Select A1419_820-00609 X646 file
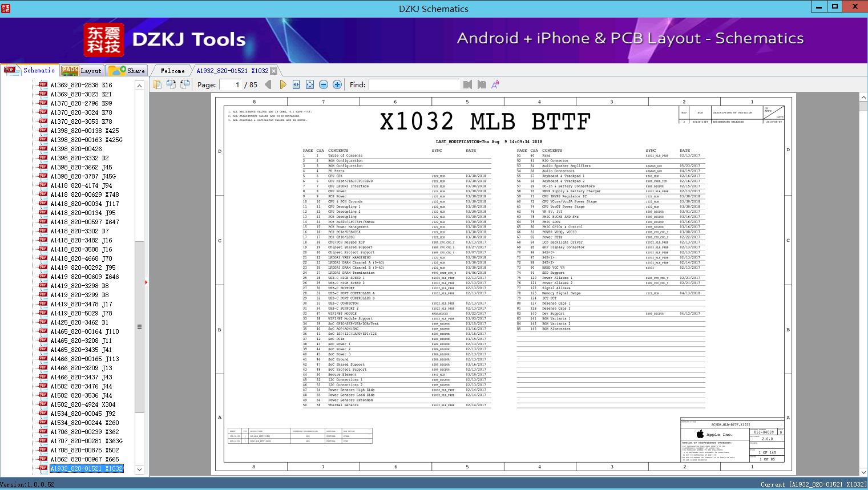 pos(84,277)
